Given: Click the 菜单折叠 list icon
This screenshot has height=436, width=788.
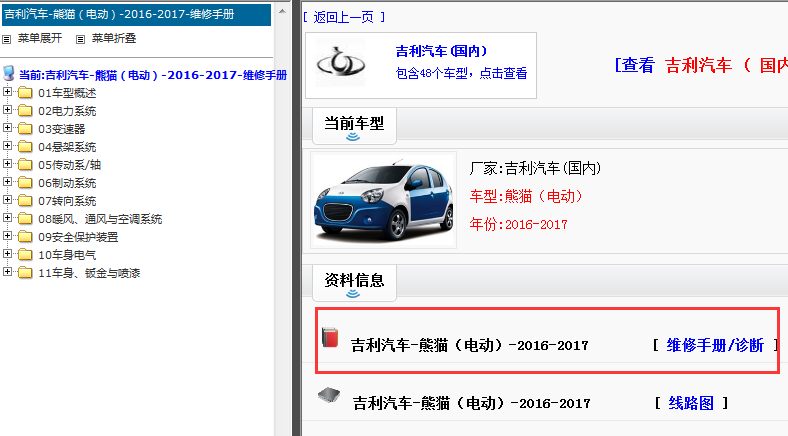Looking at the screenshot, I should 80,39.
